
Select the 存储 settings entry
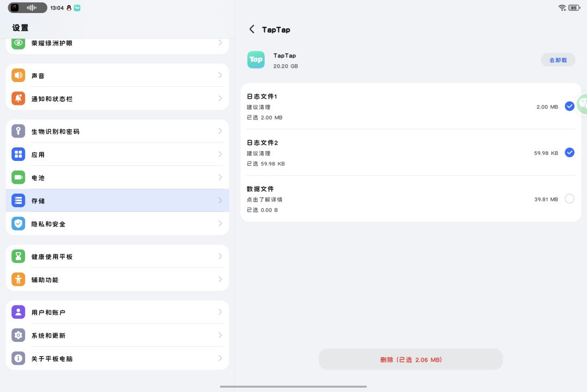[117, 201]
